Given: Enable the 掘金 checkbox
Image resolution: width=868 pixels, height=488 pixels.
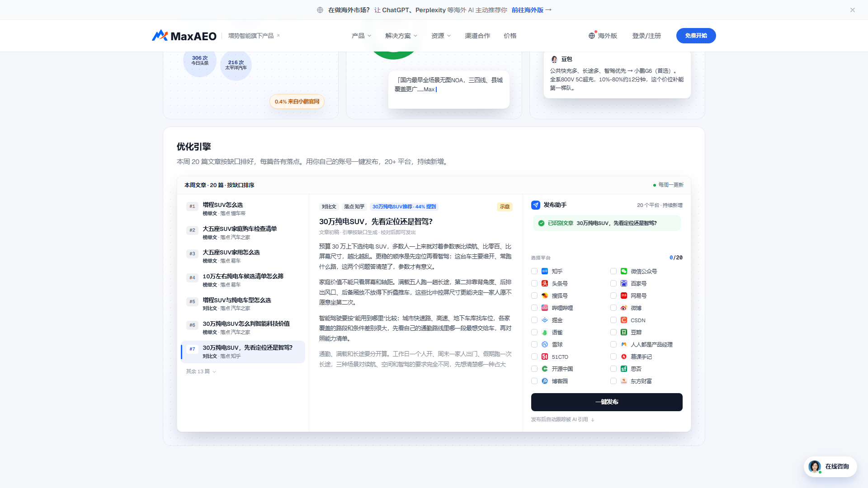Looking at the screenshot, I should [x=534, y=320].
